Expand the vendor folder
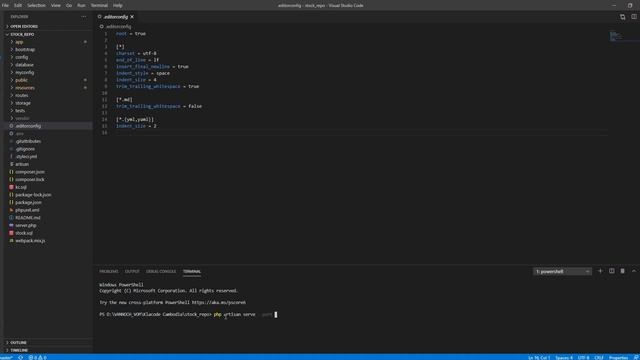The width and height of the screenshot is (640, 360). tap(22, 118)
